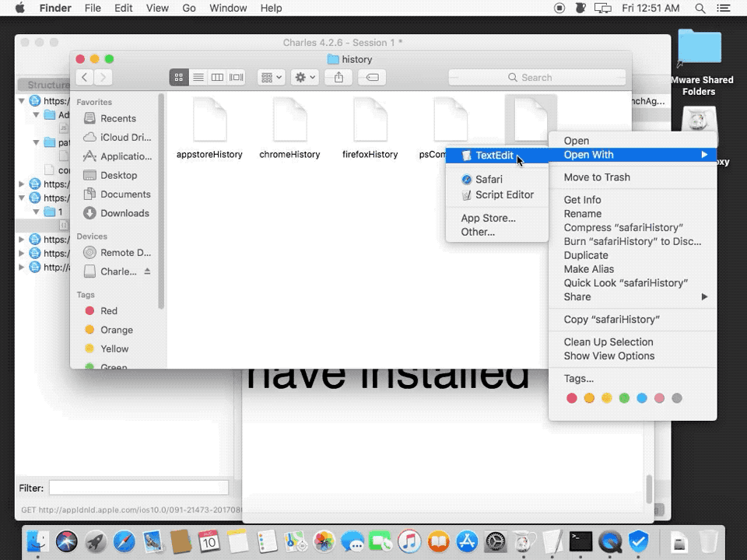Open the Finder menu in menu bar
Image resolution: width=747 pixels, height=560 pixels.
[x=55, y=8]
